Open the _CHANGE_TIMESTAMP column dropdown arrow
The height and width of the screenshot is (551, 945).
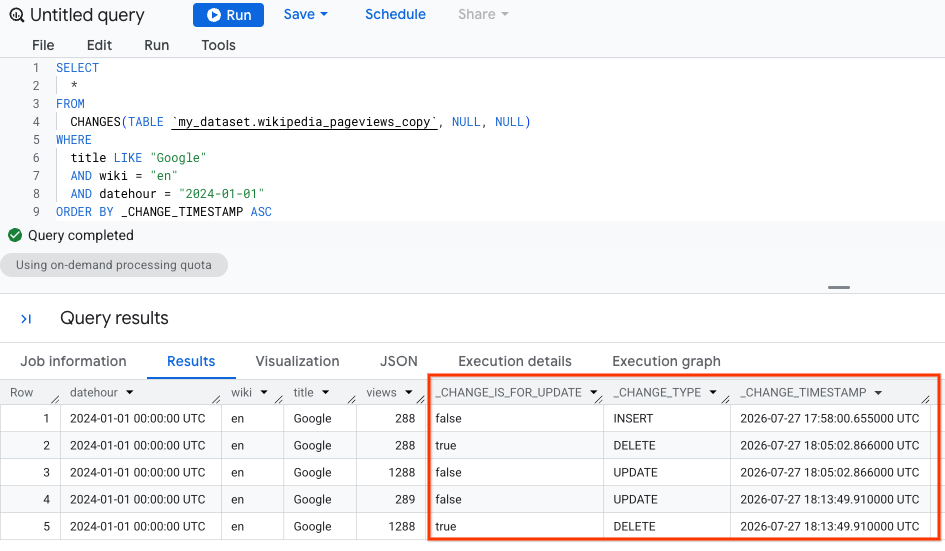878,392
